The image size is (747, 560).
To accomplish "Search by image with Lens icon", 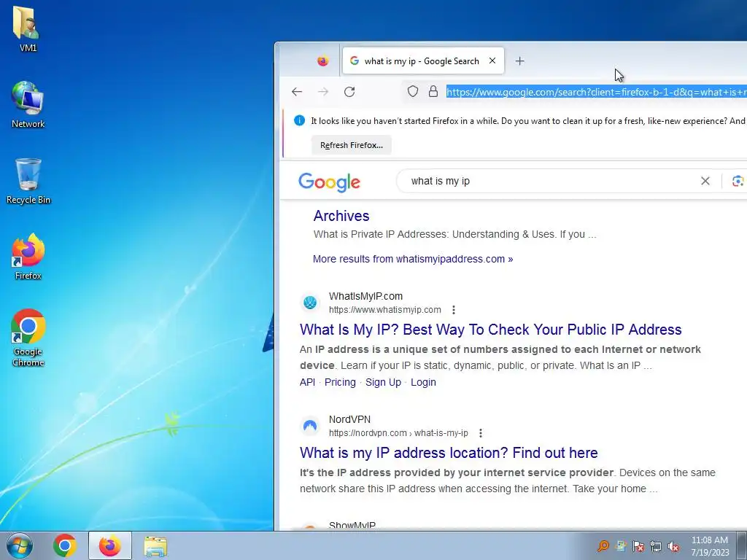I will pyautogui.click(x=738, y=181).
